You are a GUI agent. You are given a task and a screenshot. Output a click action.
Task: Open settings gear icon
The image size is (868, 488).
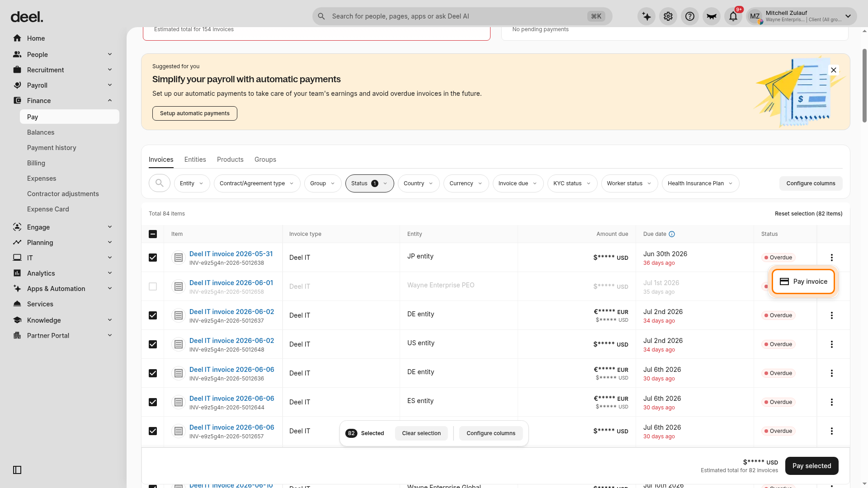pos(668,17)
